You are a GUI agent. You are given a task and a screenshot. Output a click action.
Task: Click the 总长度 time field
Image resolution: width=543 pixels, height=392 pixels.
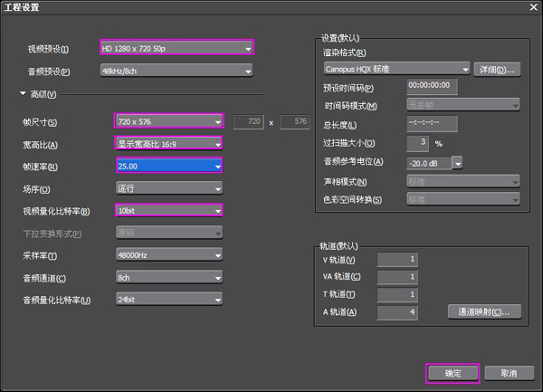pyautogui.click(x=432, y=124)
